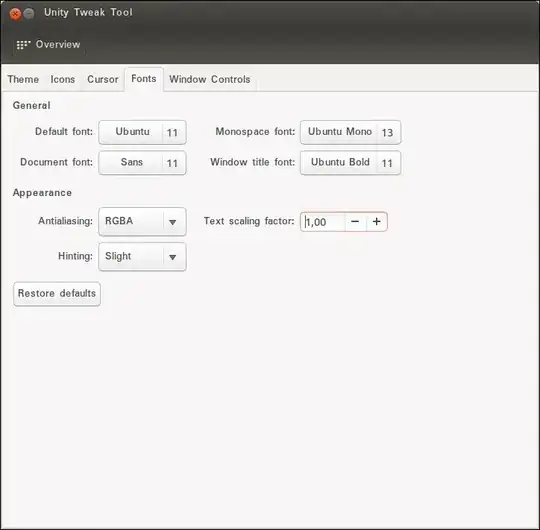Click the Overview label in toolbar

[x=58, y=44]
